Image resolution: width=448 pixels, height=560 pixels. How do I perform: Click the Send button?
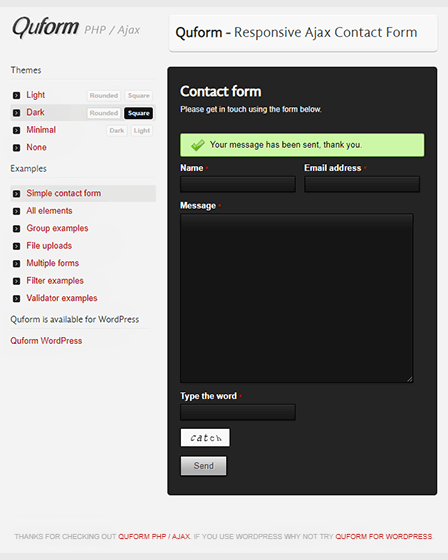coord(203,466)
